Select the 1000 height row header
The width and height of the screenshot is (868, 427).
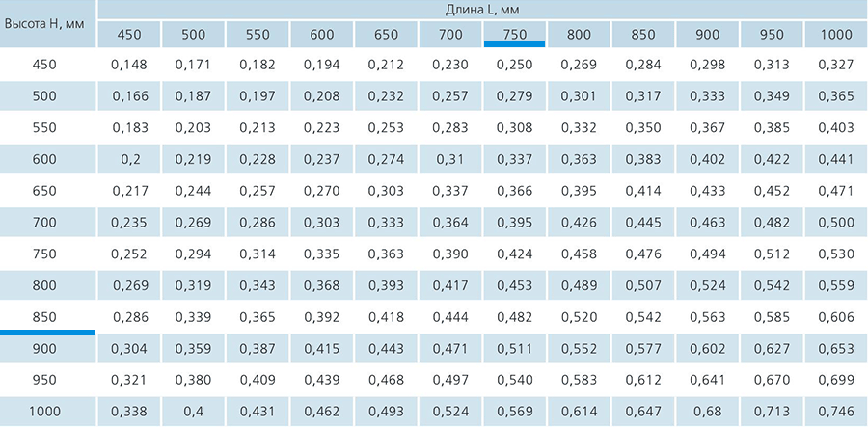pos(44,412)
